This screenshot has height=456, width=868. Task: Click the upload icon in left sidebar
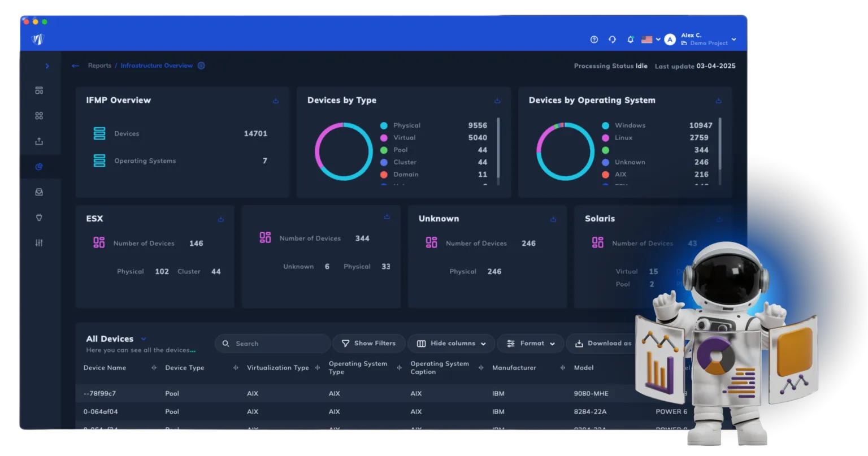(x=39, y=141)
